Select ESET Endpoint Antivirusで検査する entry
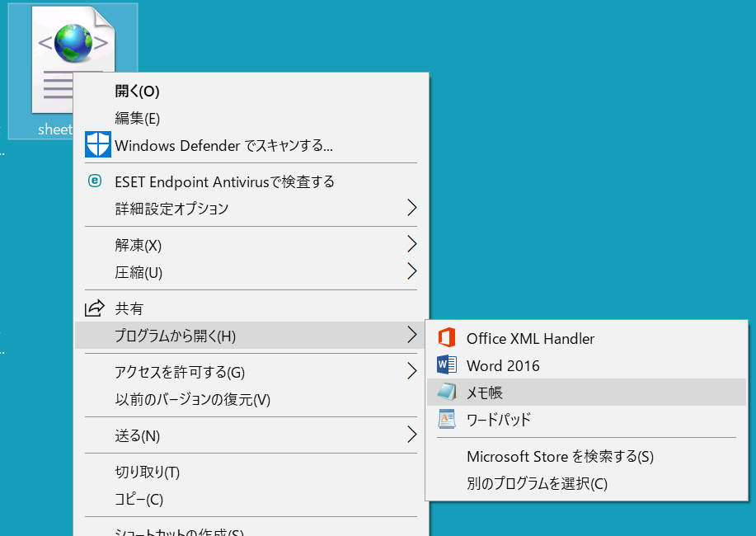This screenshot has height=536, width=756. (x=251, y=181)
